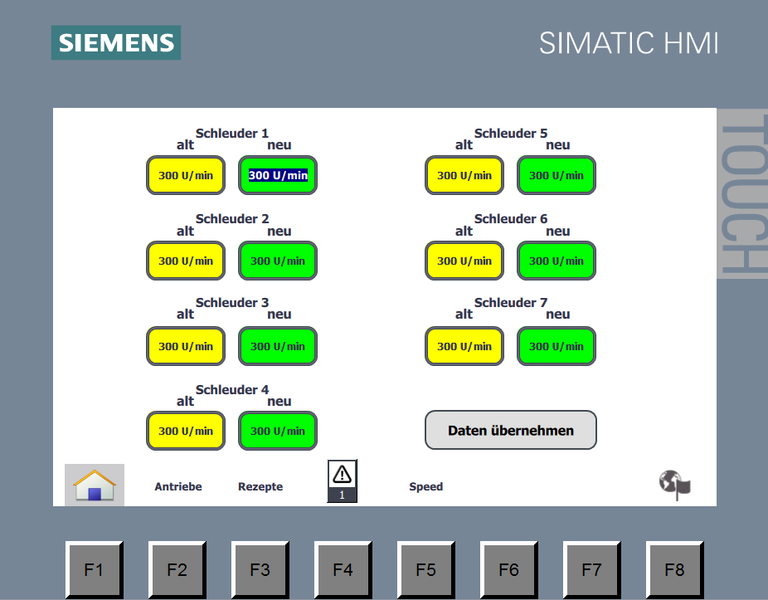Edit Schleuder 4 neu speed value
This screenshot has width=768, height=600.
click(278, 431)
